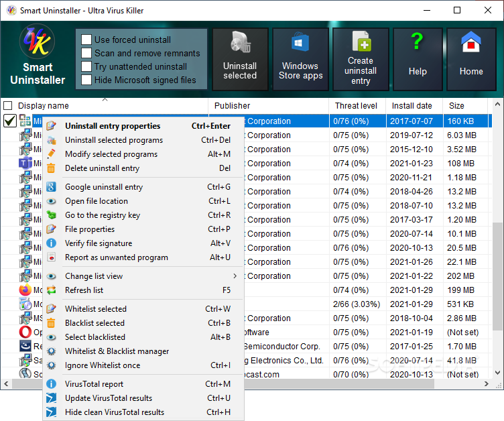Expand the Change list view submenu arrow
Viewport: 504px width, 421px height.
click(235, 276)
